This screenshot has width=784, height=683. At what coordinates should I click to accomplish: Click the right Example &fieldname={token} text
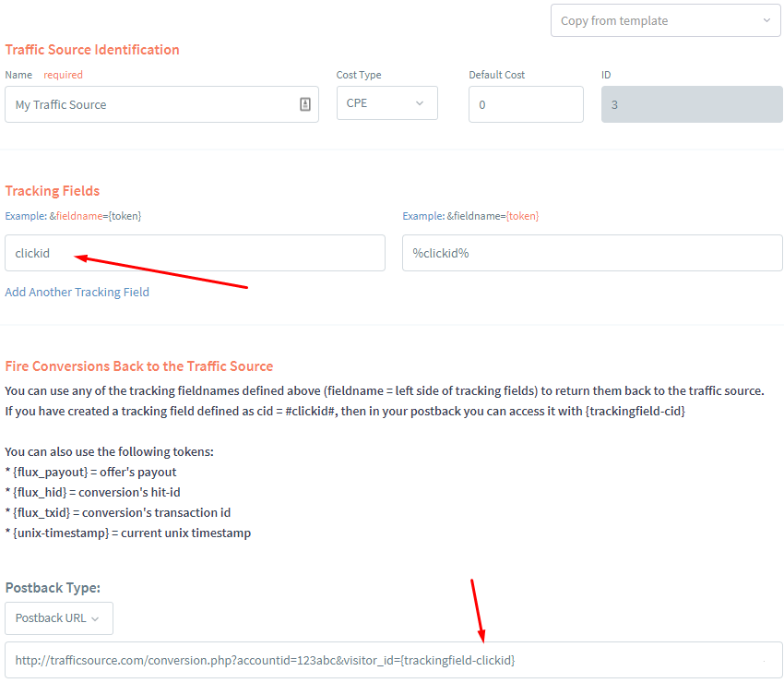pos(470,216)
